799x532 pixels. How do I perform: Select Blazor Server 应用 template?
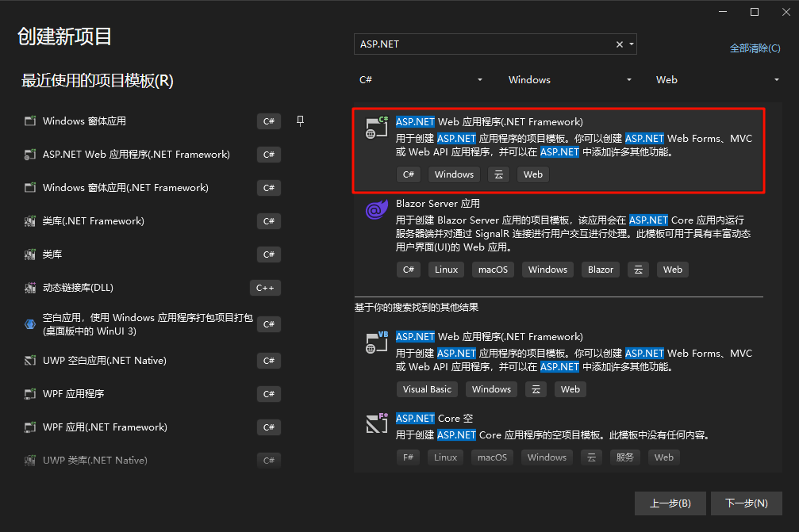[x=559, y=237]
